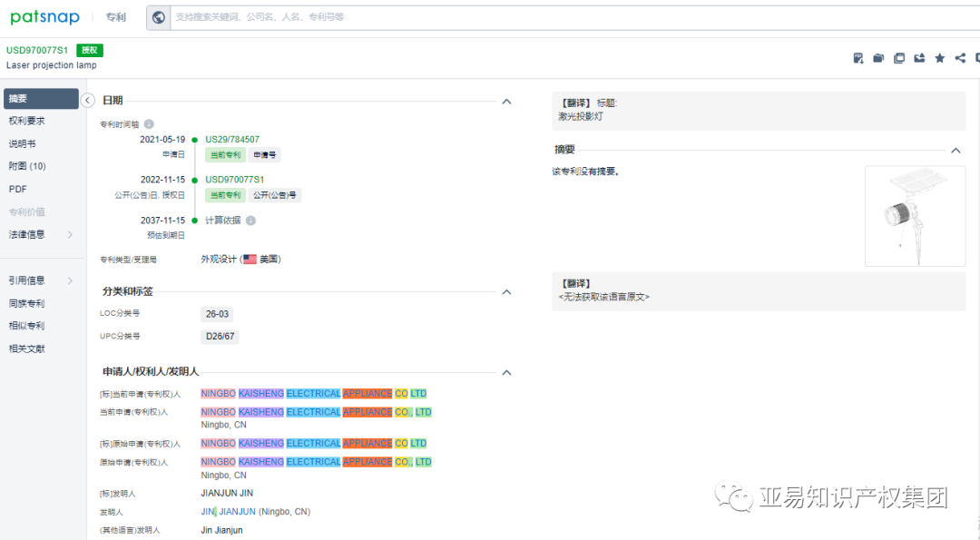
Task: Click the text 该专利没有摘要。
Action: point(586,172)
